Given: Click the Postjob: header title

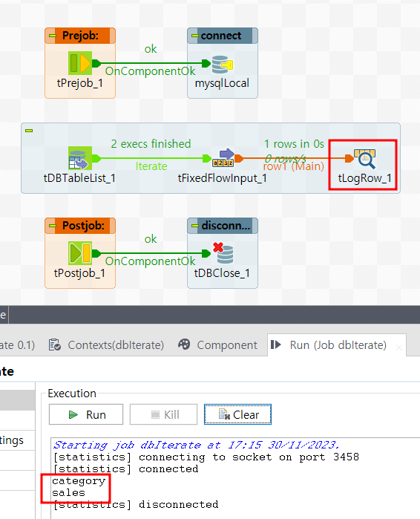Looking at the screenshot, I should pyautogui.click(x=83, y=226).
